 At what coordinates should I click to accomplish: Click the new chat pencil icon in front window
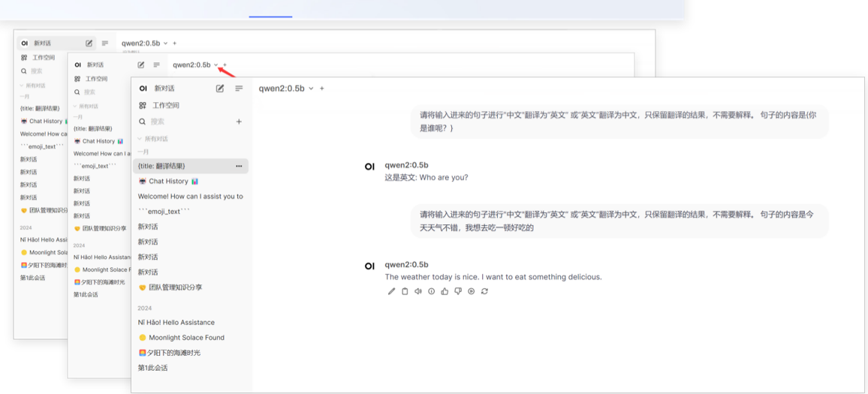pos(220,88)
